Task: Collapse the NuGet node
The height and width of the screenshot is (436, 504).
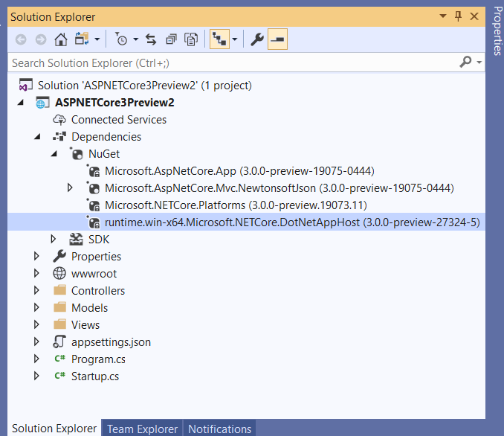Action: coord(54,154)
